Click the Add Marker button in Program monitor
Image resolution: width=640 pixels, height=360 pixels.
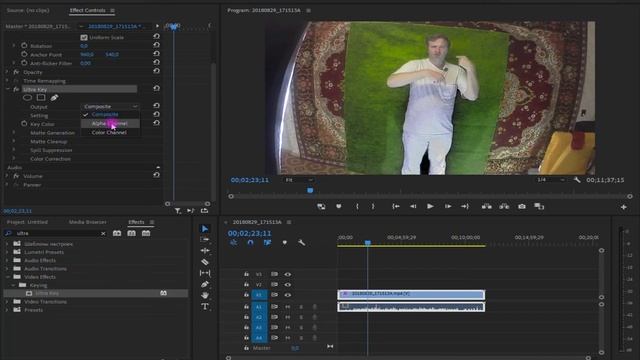[x=338, y=207]
